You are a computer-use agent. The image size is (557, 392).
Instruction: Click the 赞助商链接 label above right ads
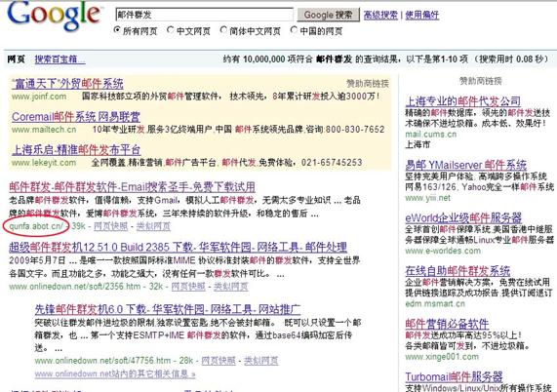(x=480, y=81)
